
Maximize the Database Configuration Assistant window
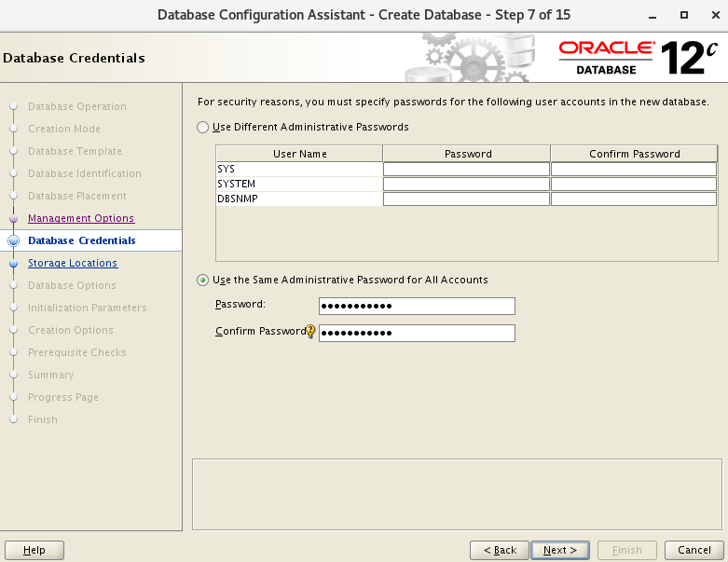point(684,15)
